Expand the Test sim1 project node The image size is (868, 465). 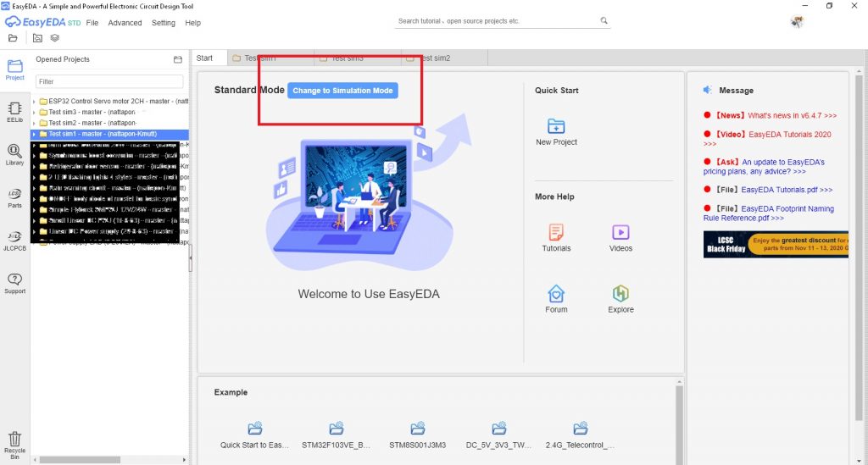34,134
